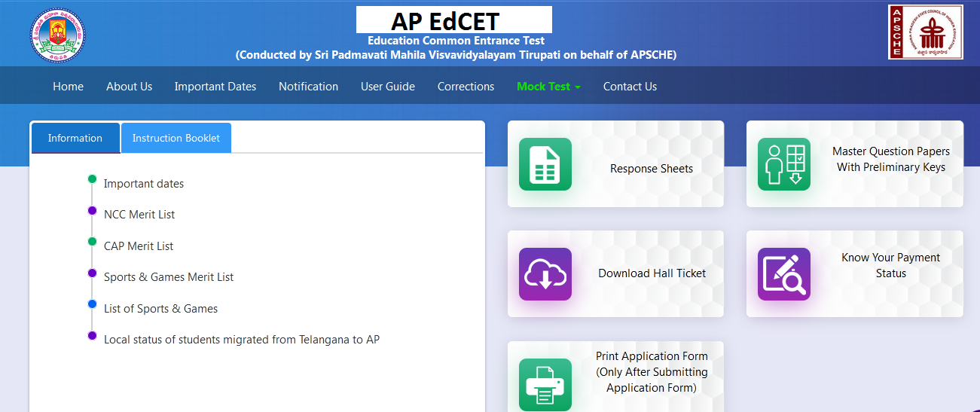Click the Response Sheets spreadsheet icon
980x412 pixels.
545,164
